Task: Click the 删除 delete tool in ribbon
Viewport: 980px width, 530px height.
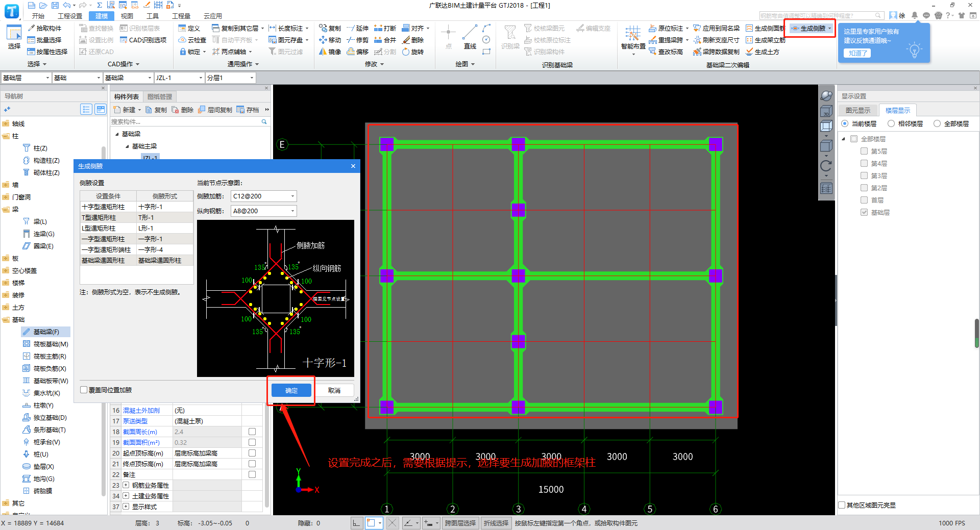Action: coord(413,40)
